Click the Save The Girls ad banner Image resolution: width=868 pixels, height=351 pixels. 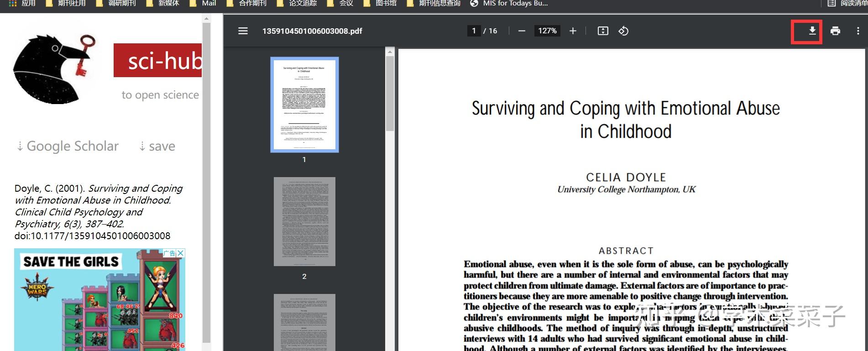pos(99,299)
